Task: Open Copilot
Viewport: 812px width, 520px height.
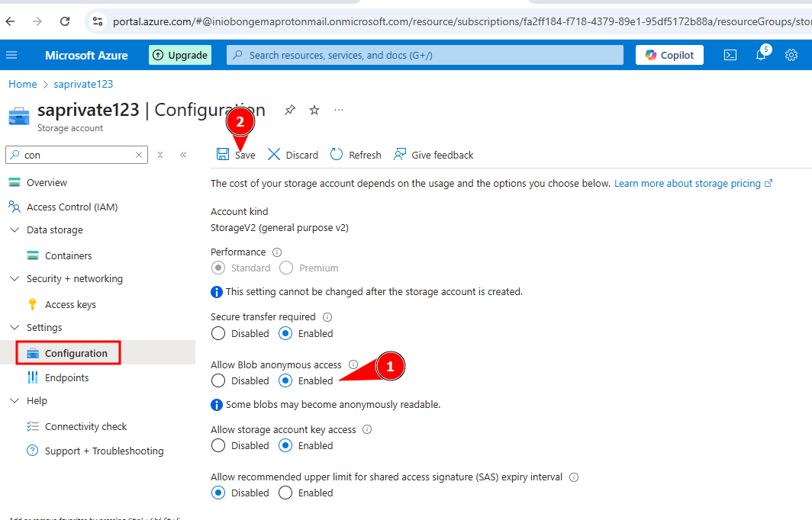Action: [669, 55]
